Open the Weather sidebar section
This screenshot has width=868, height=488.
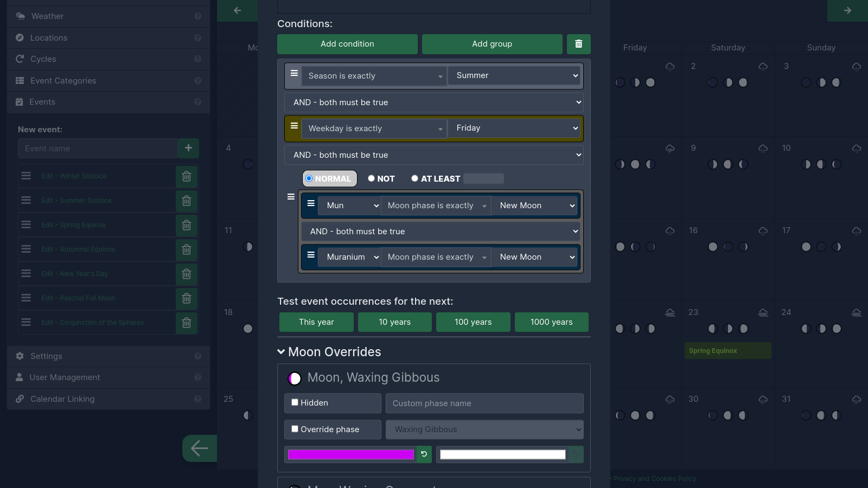tap(48, 16)
